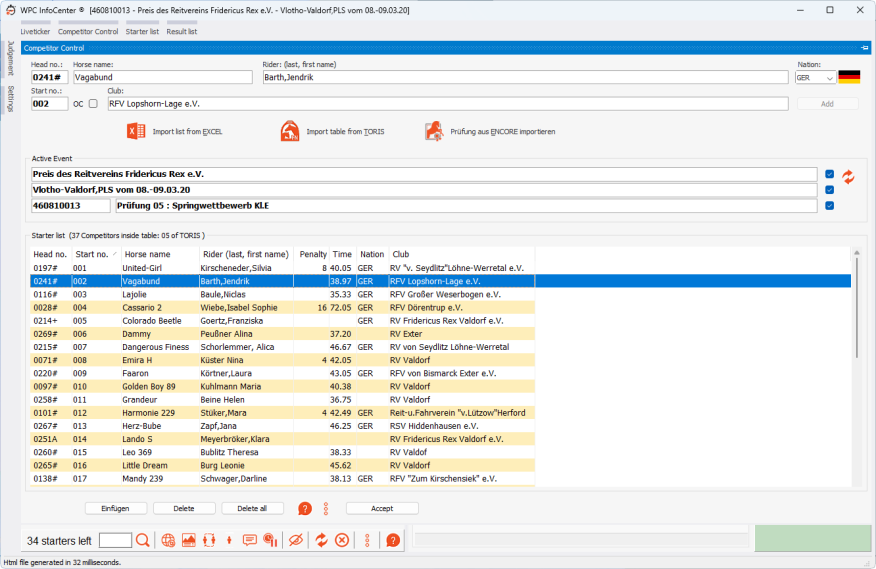The height and width of the screenshot is (569, 876).
Task: Click the crossed-out eye icon
Action: click(x=295, y=540)
